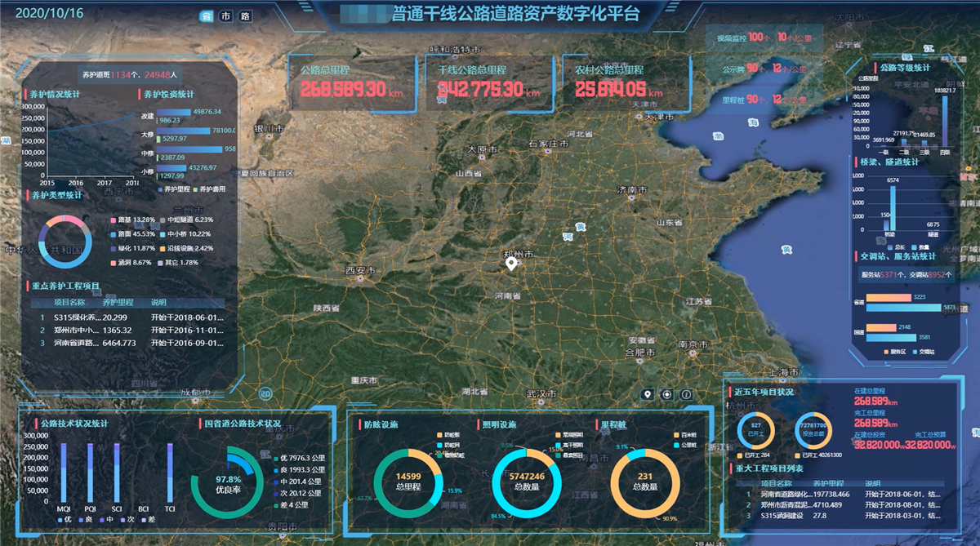Viewport: 980px width, 546px height.
Task: Toggle the 优 7976.3 公里 legend entry
Action: pos(301,458)
